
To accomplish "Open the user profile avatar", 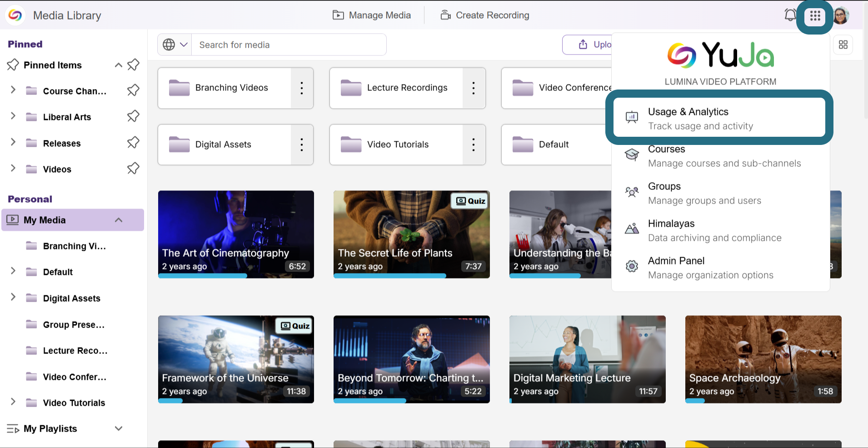I will pyautogui.click(x=841, y=16).
